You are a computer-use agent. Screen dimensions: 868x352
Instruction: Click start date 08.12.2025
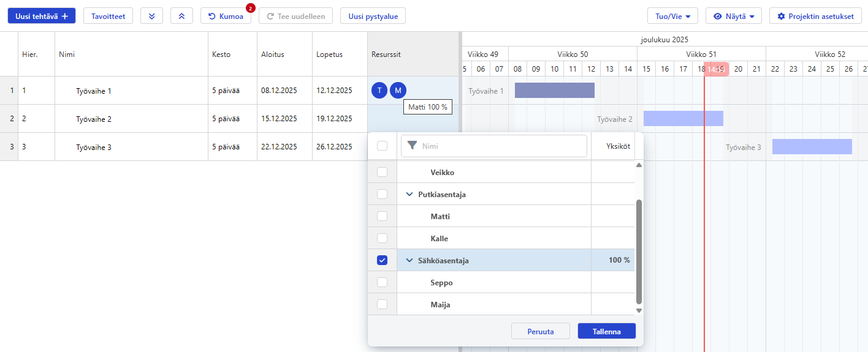coord(285,91)
